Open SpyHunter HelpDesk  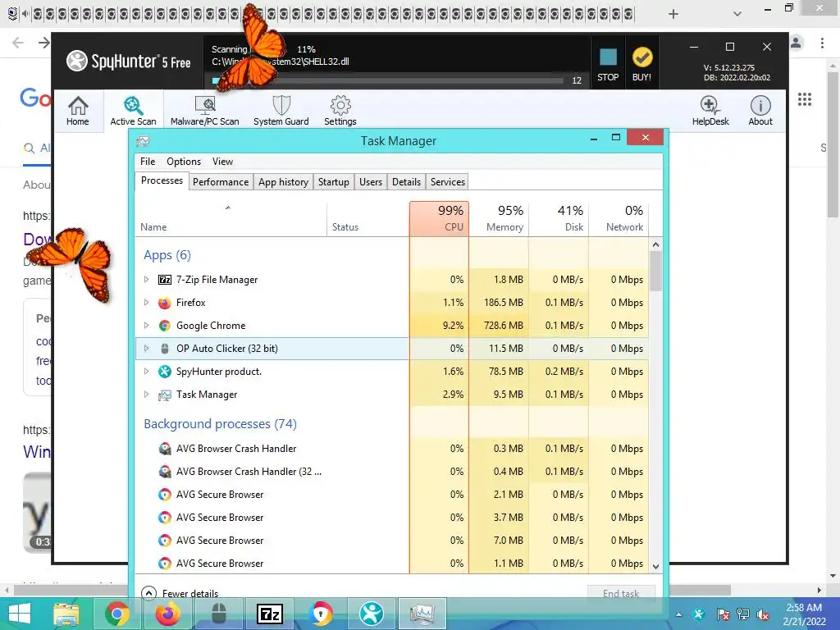point(710,111)
